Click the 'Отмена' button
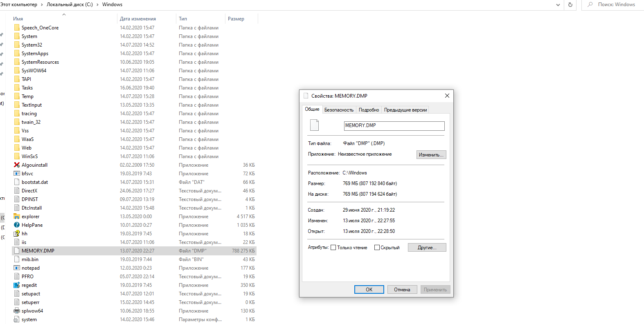The width and height of the screenshot is (644, 324). (x=402, y=290)
